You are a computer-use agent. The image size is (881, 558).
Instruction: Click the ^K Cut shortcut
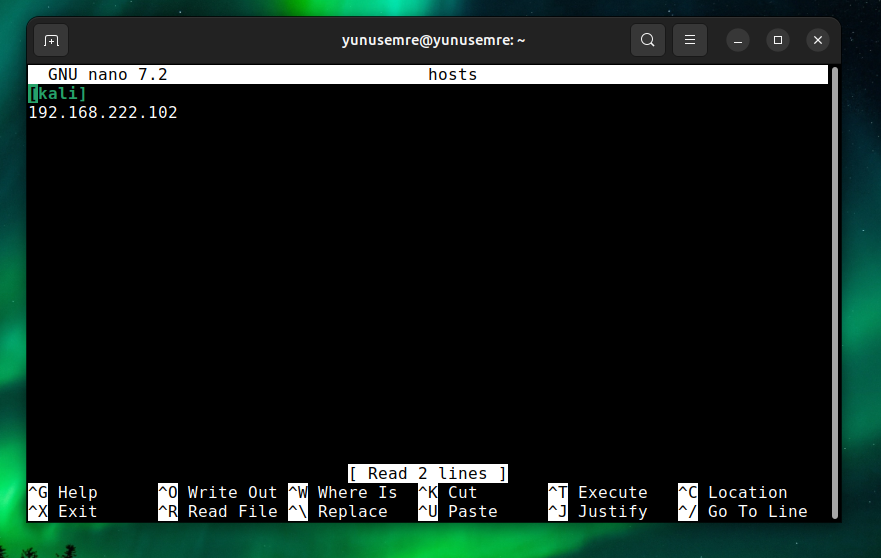tap(448, 492)
